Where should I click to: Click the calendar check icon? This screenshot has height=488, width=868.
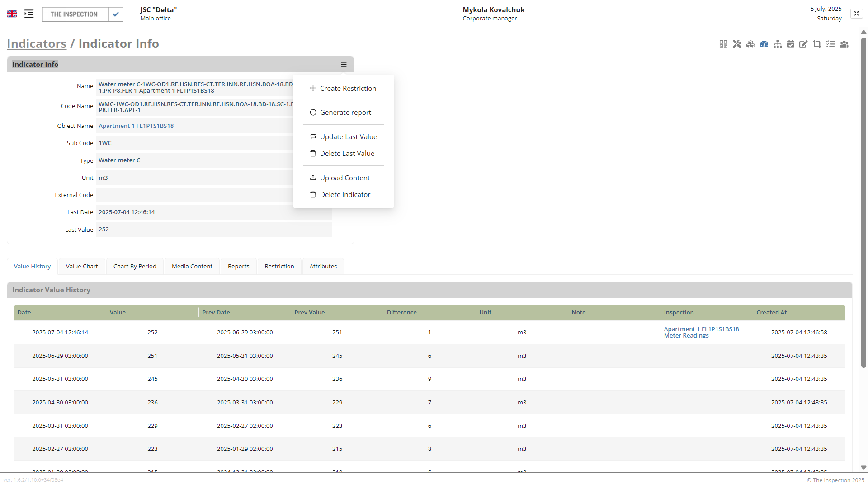(x=791, y=44)
